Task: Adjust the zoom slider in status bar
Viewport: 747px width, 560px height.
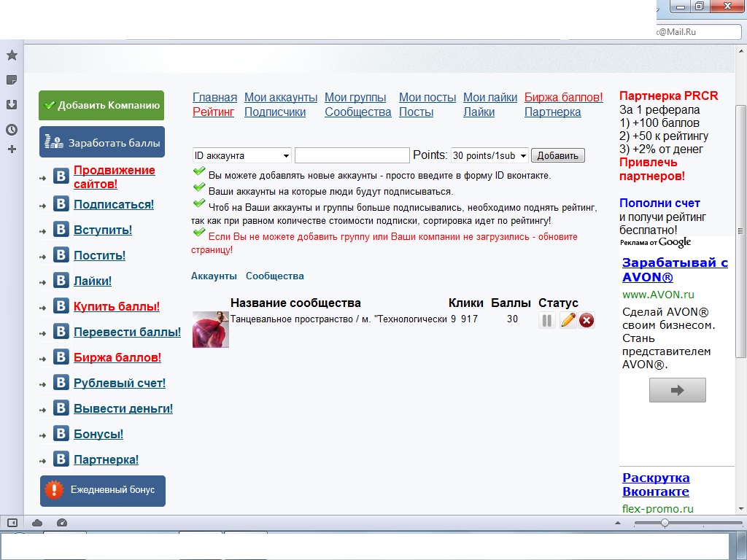Action: point(665,523)
